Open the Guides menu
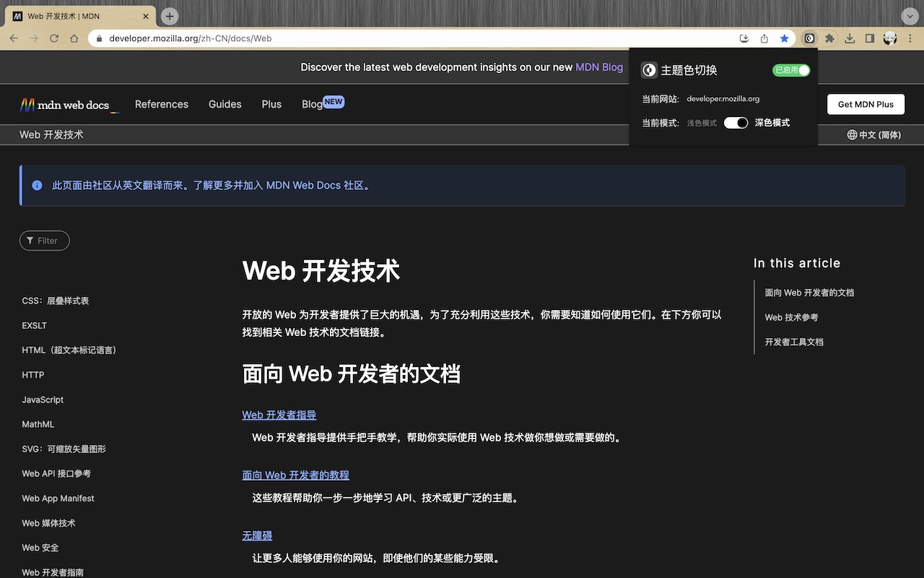Viewport: 924px width, 578px height. point(225,104)
